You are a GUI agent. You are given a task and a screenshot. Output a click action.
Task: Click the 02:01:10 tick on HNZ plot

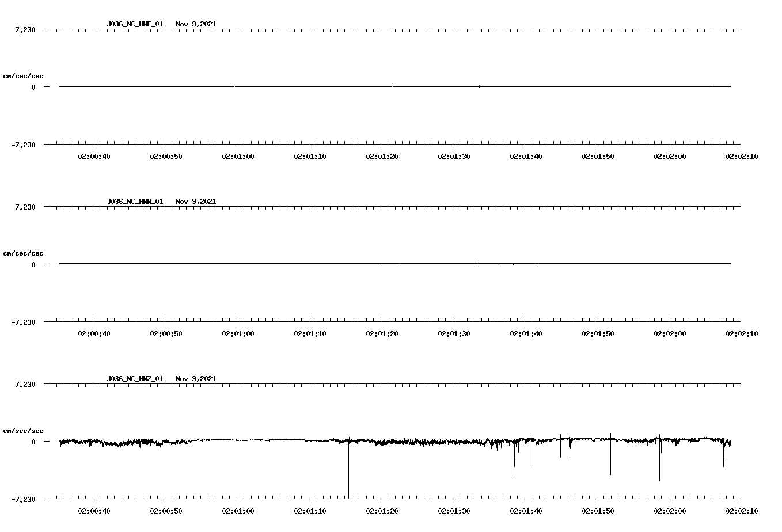[x=309, y=511]
